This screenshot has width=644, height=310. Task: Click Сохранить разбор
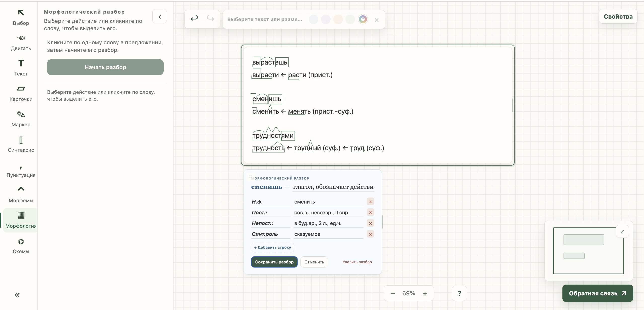pyautogui.click(x=274, y=262)
